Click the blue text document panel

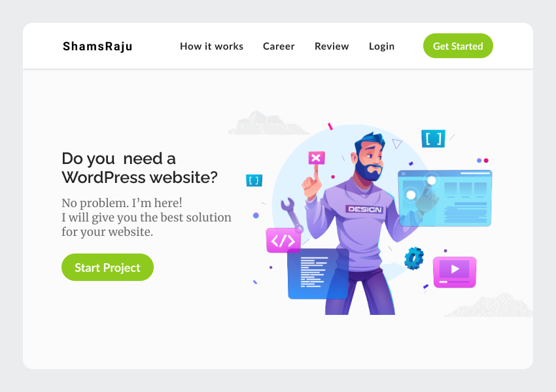click(318, 273)
